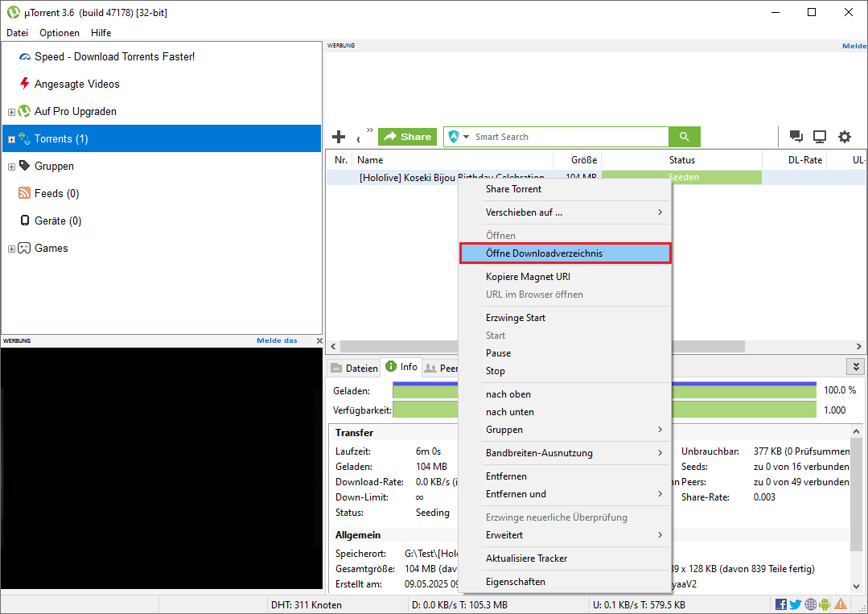Viewport: 868px width, 614px height.
Task: Sort by DL-Rate column header
Action: [794, 160]
